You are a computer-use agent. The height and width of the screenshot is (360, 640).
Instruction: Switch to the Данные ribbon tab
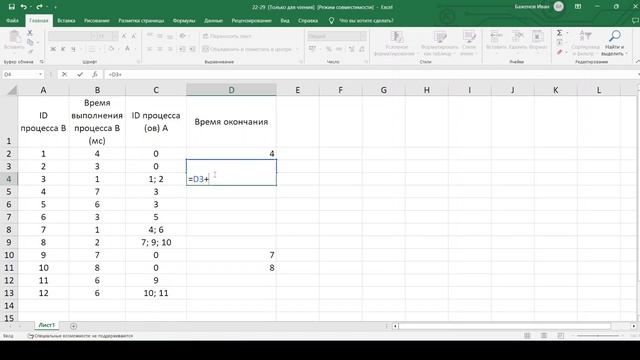pos(213,20)
